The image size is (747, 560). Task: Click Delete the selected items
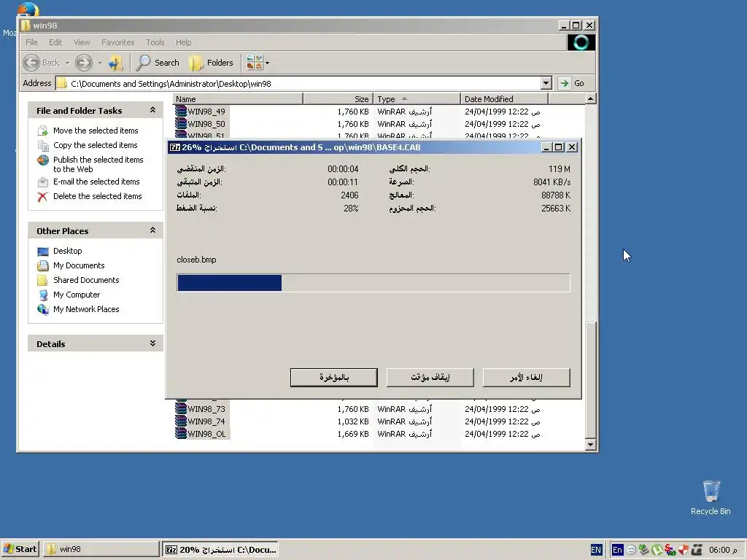pyautogui.click(x=97, y=196)
